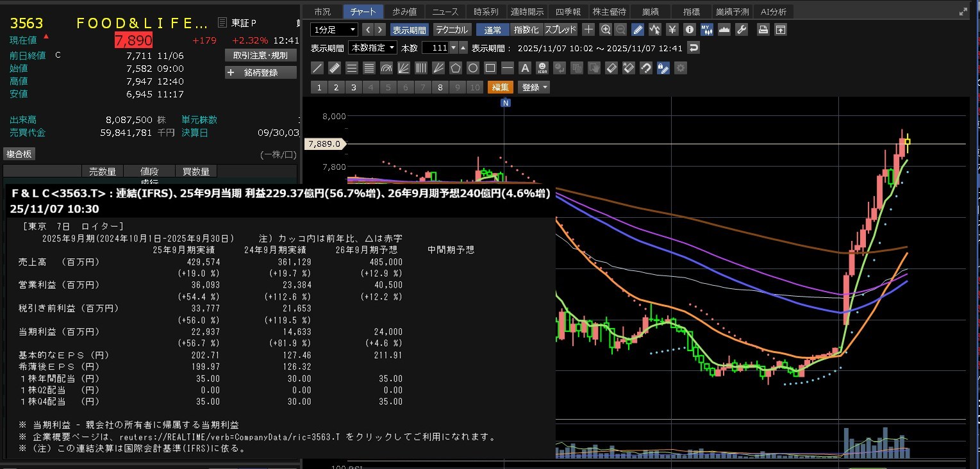Toggle the 表示期間 button in toolbar
The width and height of the screenshot is (980, 469).
click(410, 29)
